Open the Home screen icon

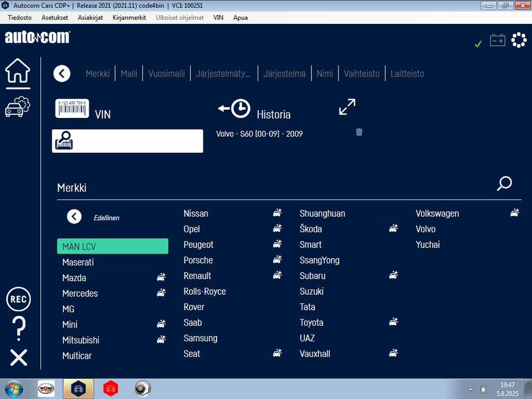coord(18,70)
